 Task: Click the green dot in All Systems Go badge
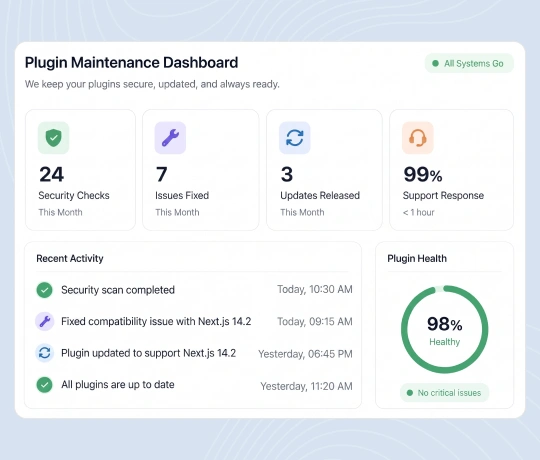[435, 63]
